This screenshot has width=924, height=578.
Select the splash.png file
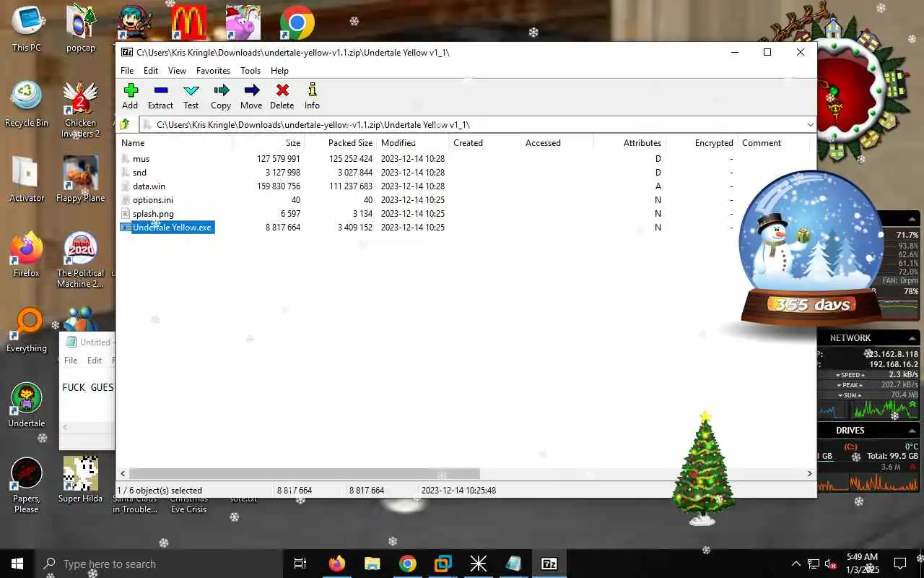153,214
